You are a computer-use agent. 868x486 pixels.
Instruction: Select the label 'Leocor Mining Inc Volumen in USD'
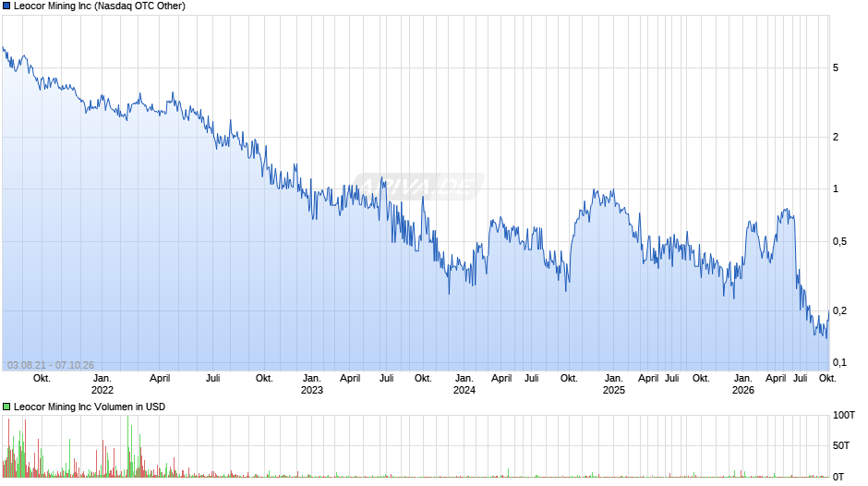coord(90,407)
